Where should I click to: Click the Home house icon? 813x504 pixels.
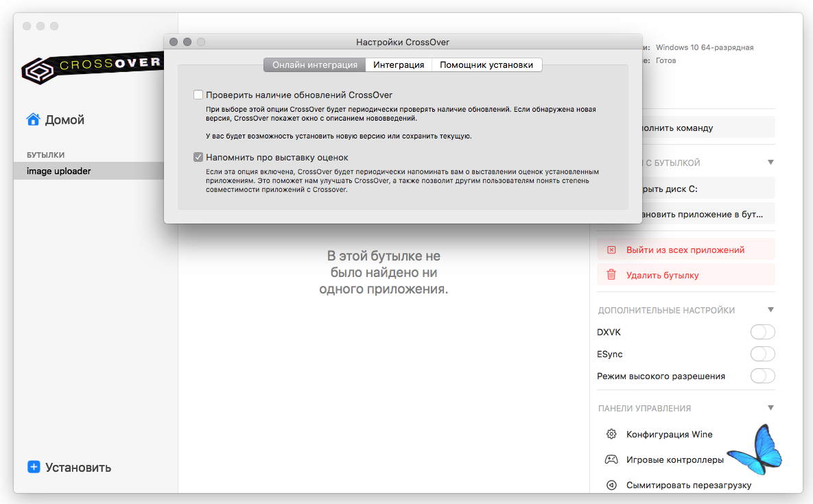pyautogui.click(x=33, y=119)
